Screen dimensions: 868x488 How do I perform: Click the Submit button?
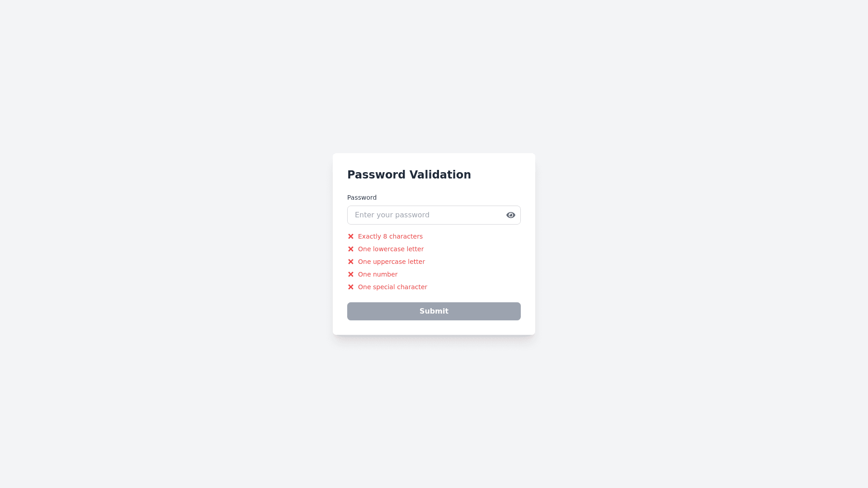click(434, 311)
